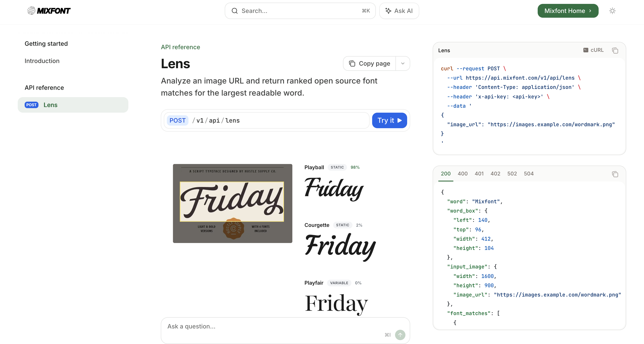This screenshot has height=344, width=644.
Task: Click the Ask AI sparkle icon
Action: point(388,11)
